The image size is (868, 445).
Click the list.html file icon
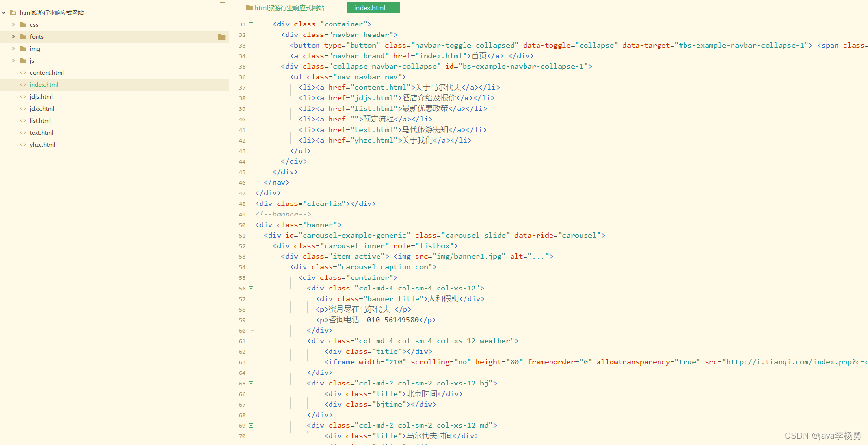click(23, 121)
